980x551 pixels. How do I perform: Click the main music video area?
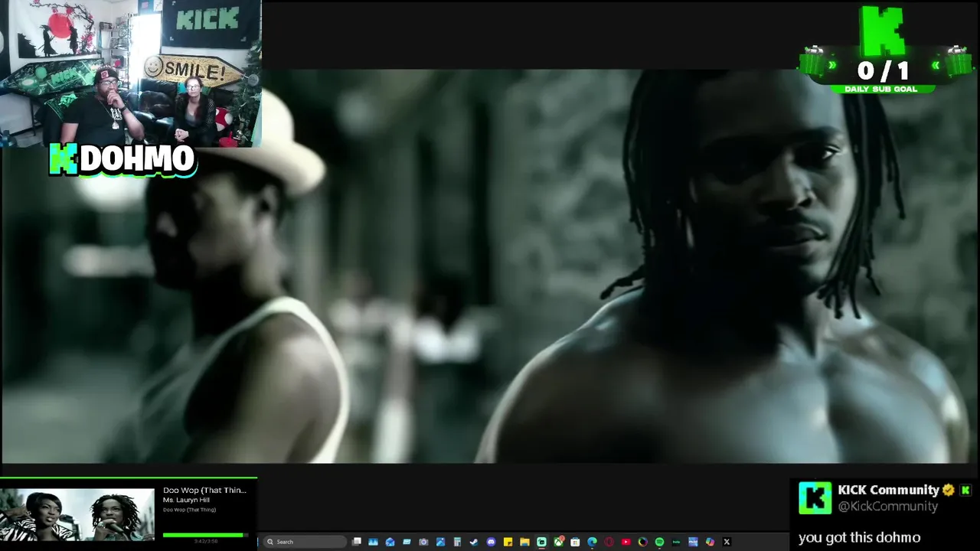490,266
